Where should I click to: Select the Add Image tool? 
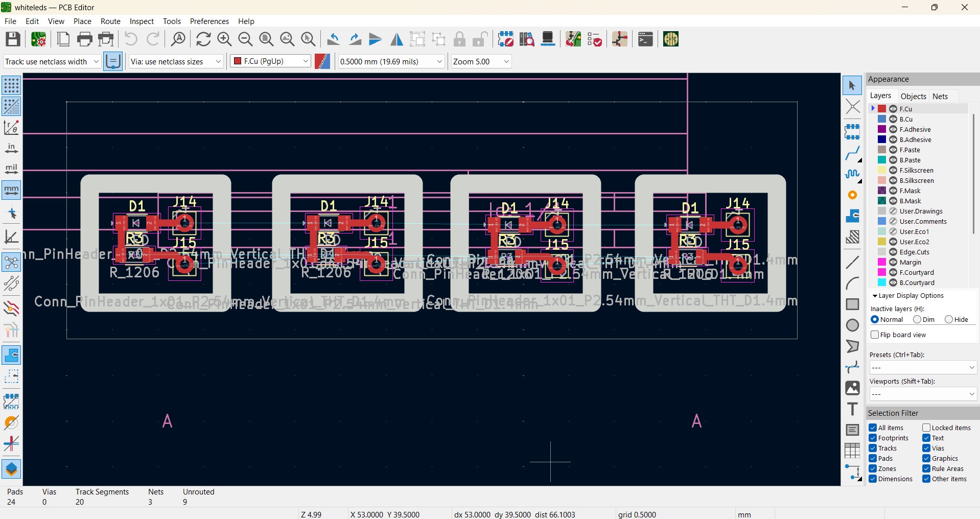pyautogui.click(x=852, y=388)
